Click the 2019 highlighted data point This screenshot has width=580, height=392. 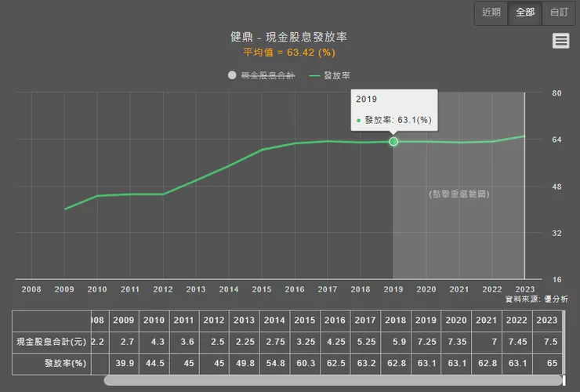point(393,141)
